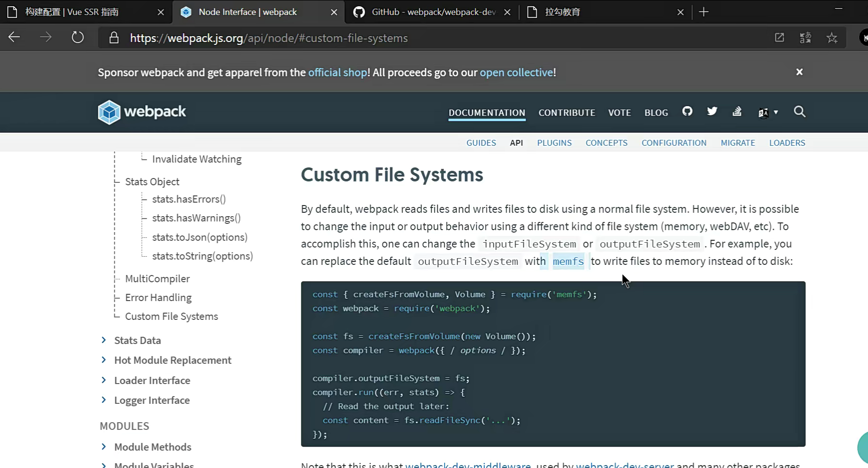Go back with browser back arrow
Image resolution: width=868 pixels, height=468 pixels.
pyautogui.click(x=14, y=38)
